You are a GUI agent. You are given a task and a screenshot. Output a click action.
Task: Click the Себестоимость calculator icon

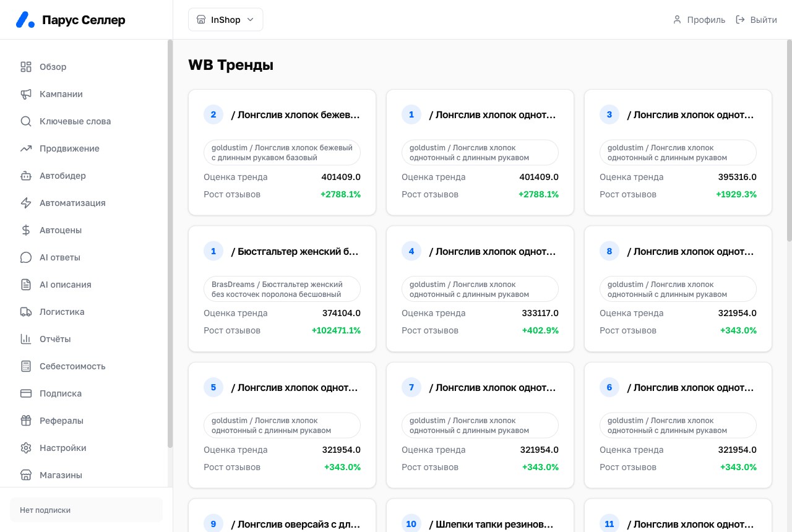point(26,366)
